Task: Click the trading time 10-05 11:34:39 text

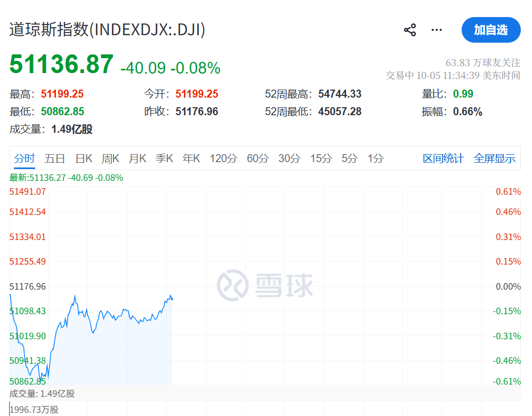Action: click(448, 75)
